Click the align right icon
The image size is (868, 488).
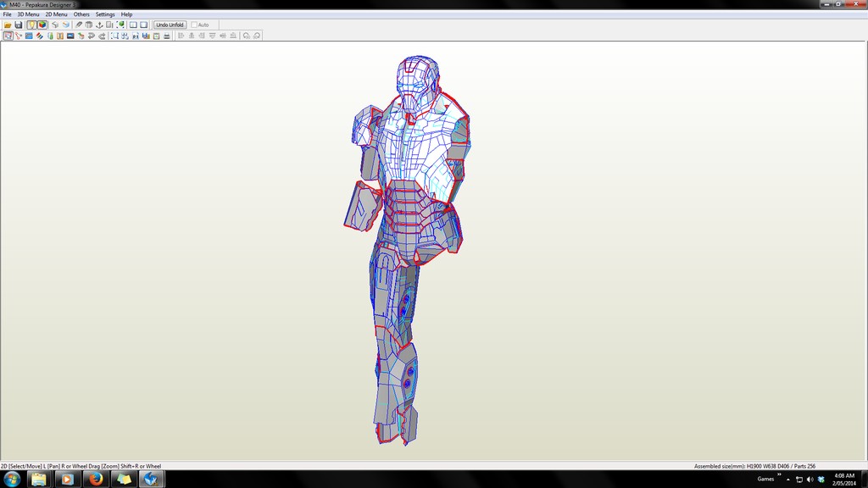coord(202,36)
